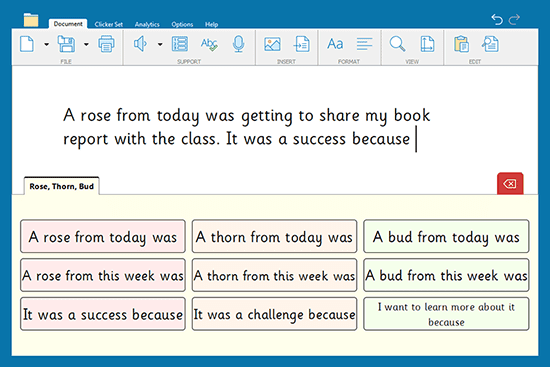Select the Rose, Thorn, Bud grid tab
550x367 pixels.
[x=62, y=186]
